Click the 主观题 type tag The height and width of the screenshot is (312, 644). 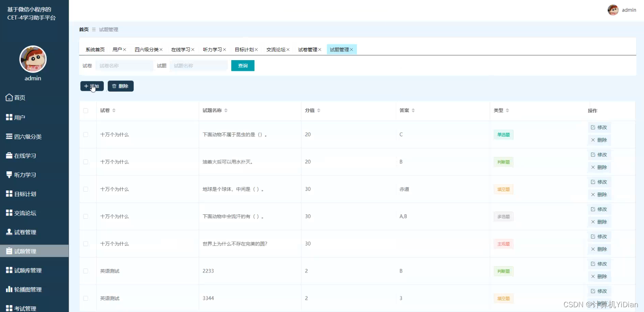click(503, 244)
